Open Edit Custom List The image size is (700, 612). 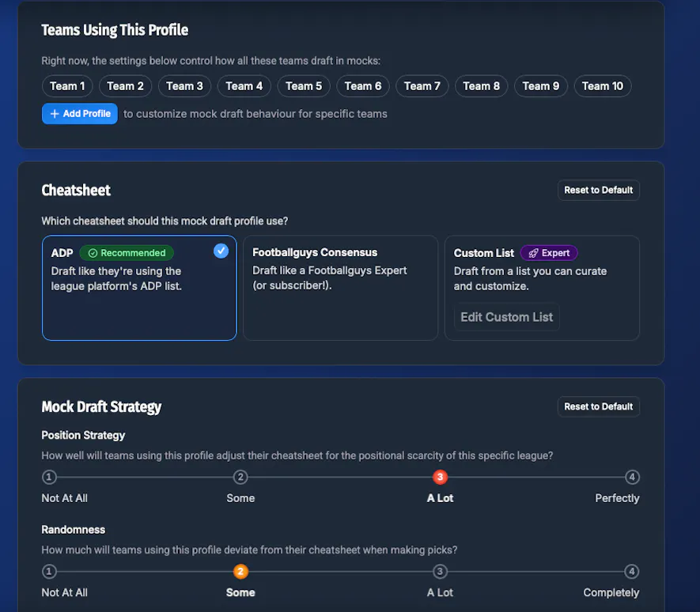pos(507,317)
